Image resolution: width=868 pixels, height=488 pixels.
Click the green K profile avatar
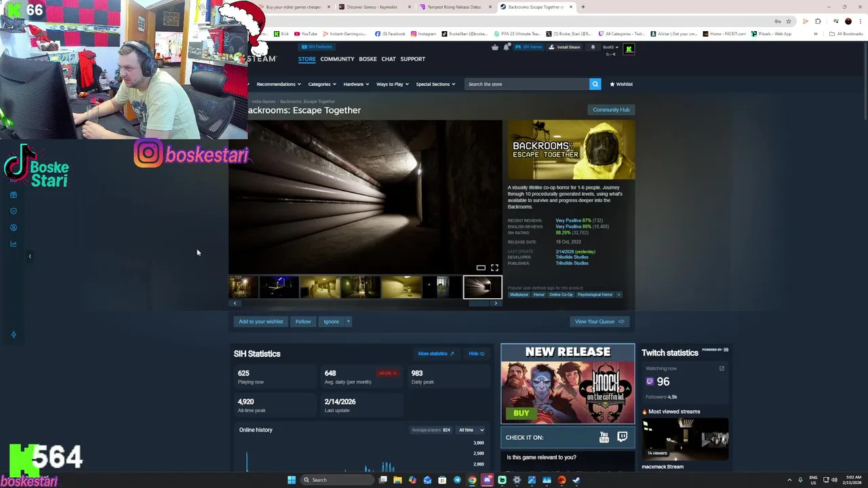[x=629, y=49]
